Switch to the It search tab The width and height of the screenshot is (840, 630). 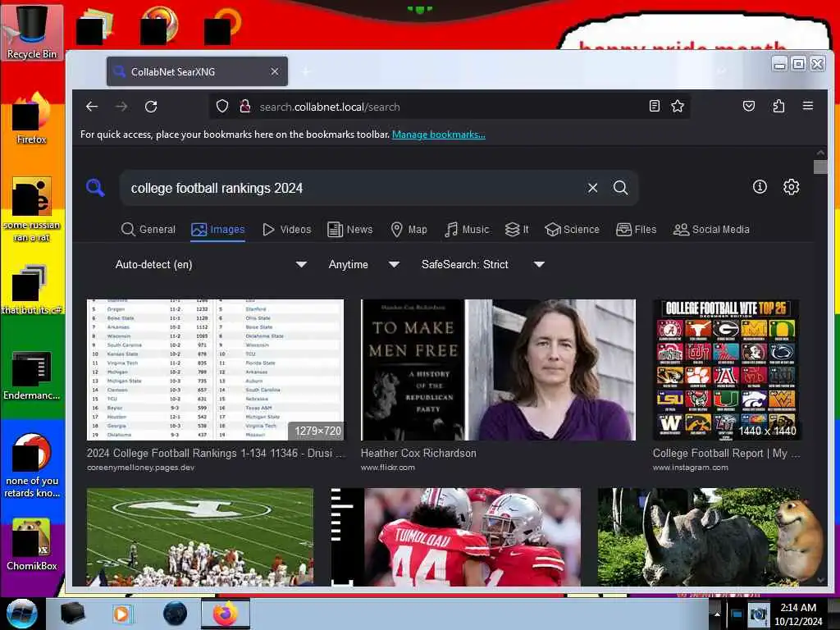pos(517,230)
